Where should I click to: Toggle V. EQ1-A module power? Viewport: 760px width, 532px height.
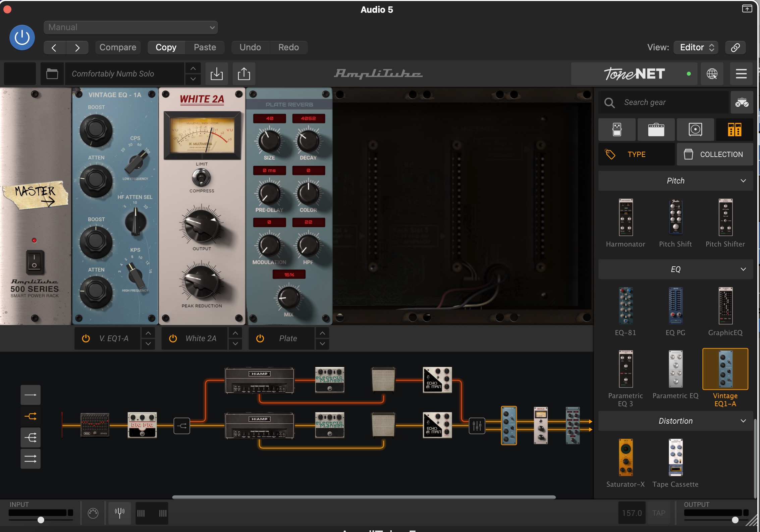pos(86,338)
